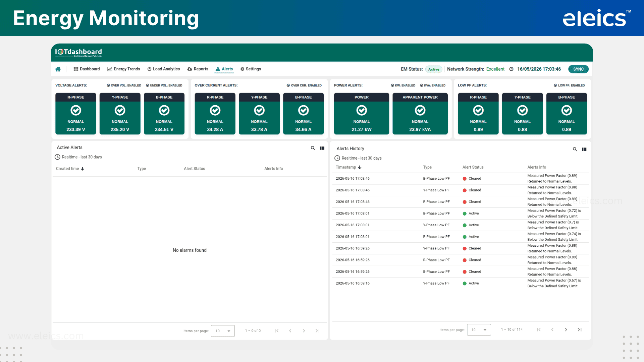Viewport: 644px width, 362px height.
Task: Go to Energy Trends tab
Action: tap(123, 69)
